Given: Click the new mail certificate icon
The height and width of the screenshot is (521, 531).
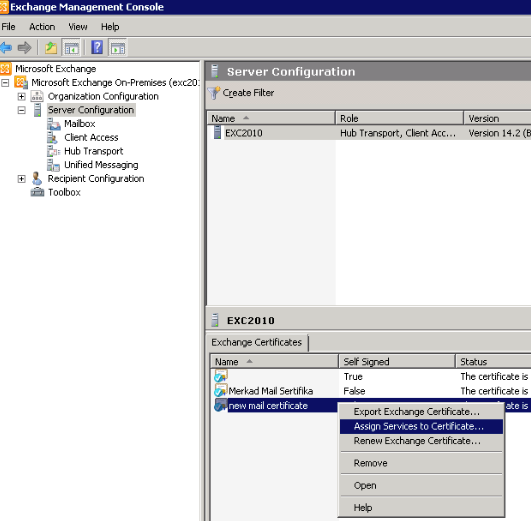Looking at the screenshot, I should coord(220,405).
